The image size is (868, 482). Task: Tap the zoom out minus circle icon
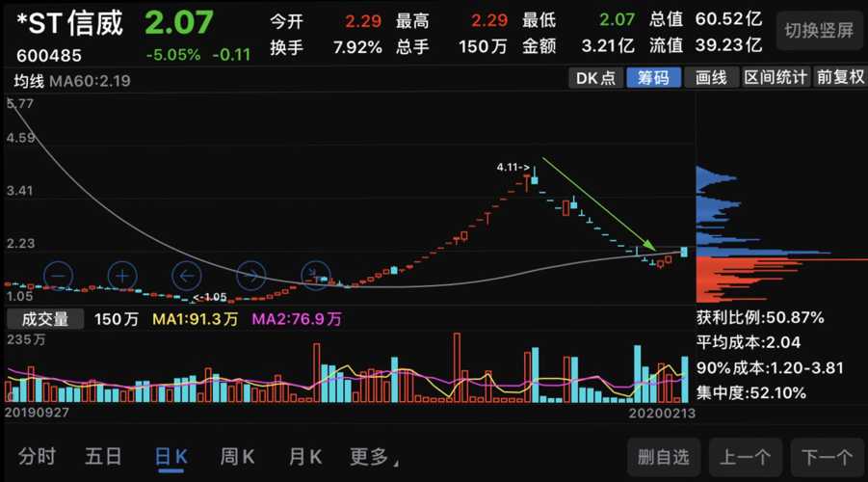pos(58,276)
